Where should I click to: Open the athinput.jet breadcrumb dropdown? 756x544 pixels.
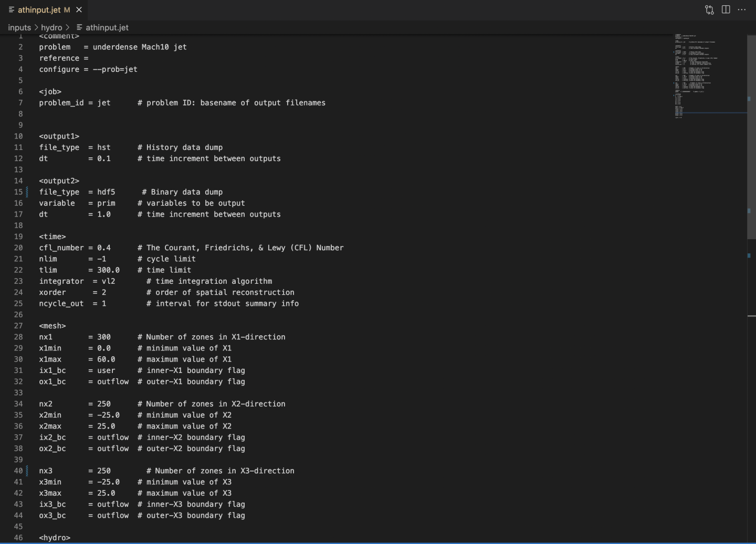[107, 27]
